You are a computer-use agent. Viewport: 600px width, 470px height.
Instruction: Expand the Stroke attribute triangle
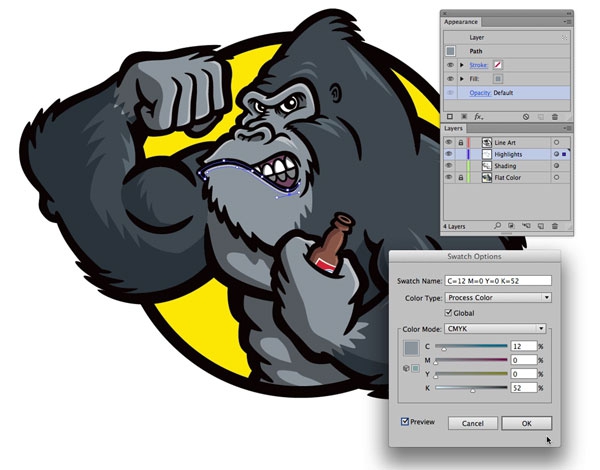click(461, 62)
